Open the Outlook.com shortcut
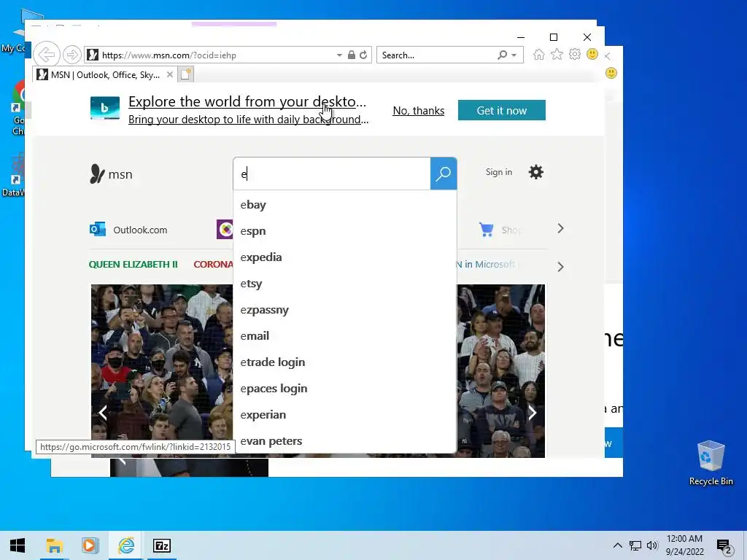The height and width of the screenshot is (560, 747). 128,230
